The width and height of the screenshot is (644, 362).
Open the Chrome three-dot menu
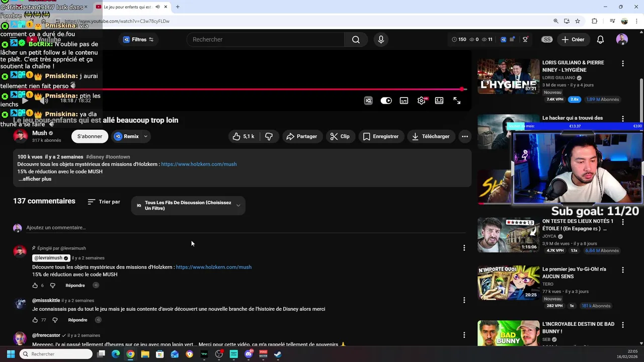click(x=636, y=21)
